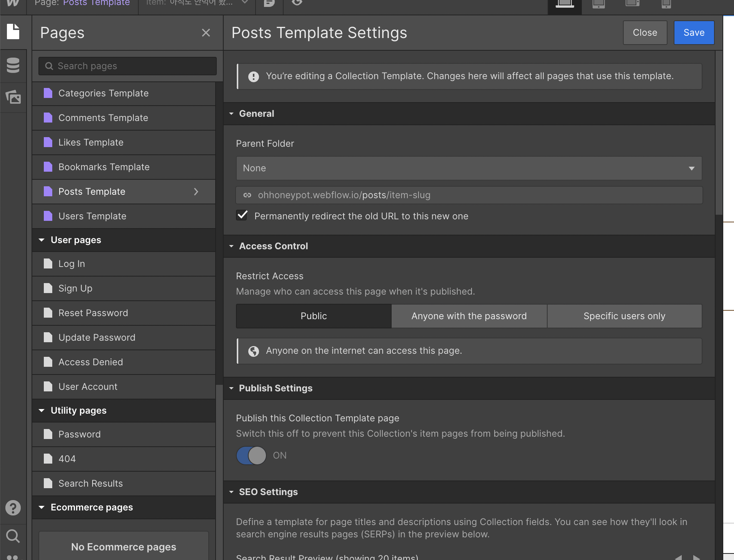Image resolution: width=734 pixels, height=560 pixels.
Task: Click the Sign Up page icon
Action: click(x=48, y=288)
